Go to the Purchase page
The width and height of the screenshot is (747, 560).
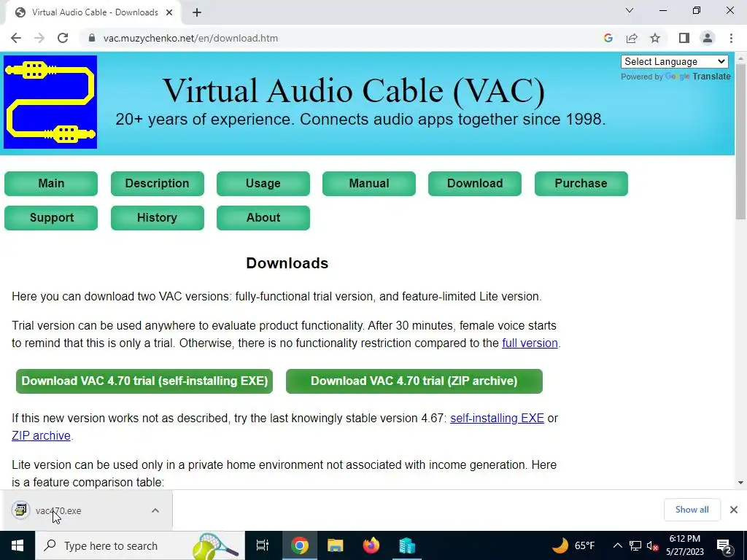(x=581, y=183)
